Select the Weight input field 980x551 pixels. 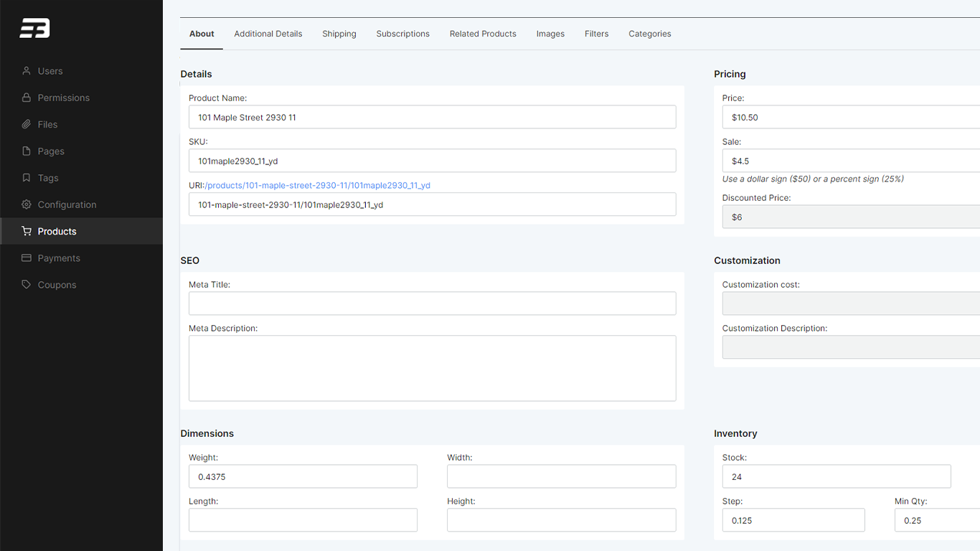303,476
